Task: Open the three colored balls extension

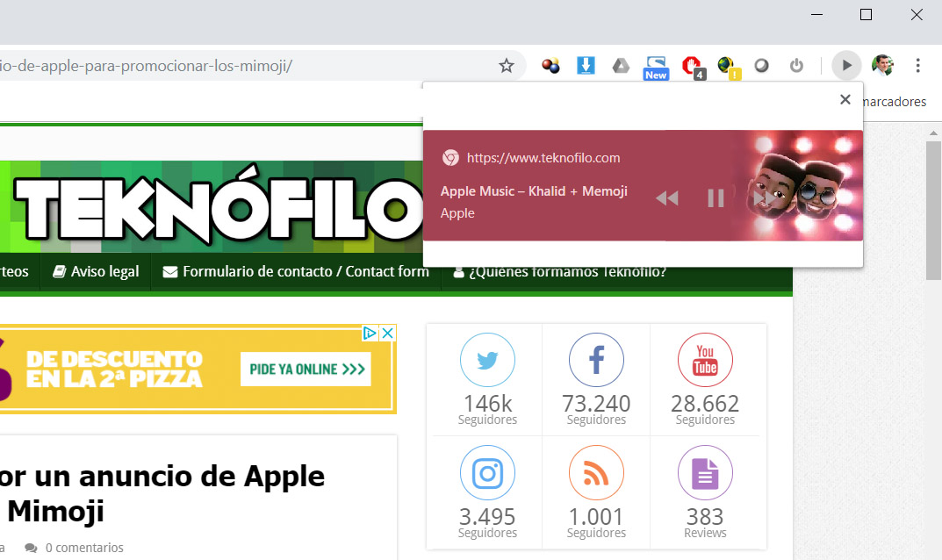Action: [x=550, y=66]
